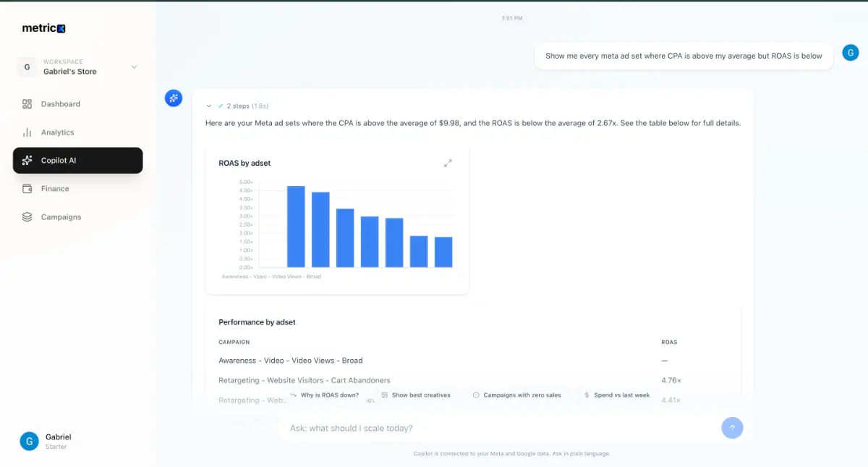Click the Dashboard grid icon

[x=27, y=104]
